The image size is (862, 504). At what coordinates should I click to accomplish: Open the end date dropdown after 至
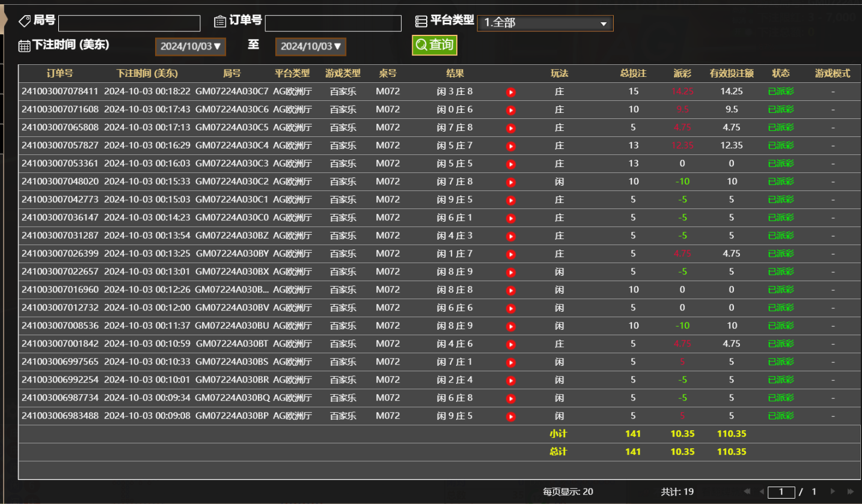310,46
